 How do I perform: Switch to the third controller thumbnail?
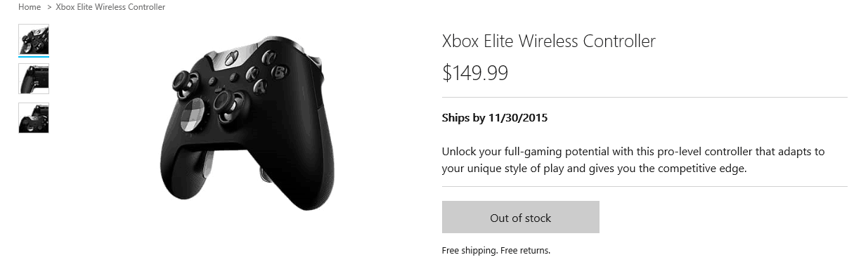34,118
